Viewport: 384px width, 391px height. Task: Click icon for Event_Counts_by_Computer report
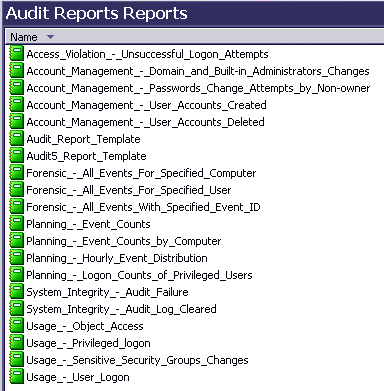click(16, 241)
